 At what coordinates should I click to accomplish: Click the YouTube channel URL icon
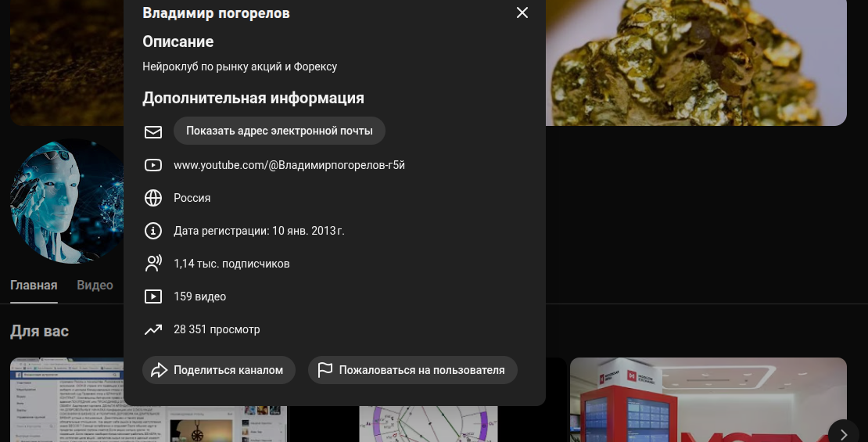click(153, 165)
